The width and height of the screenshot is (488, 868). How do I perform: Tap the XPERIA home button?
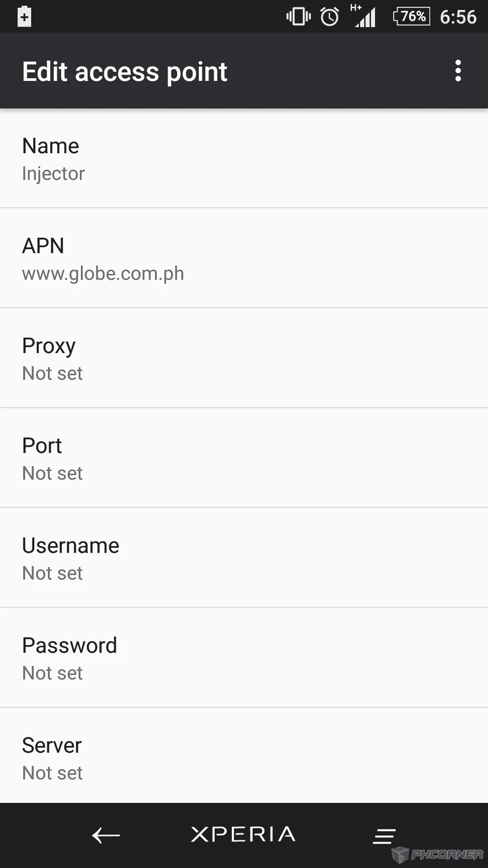(243, 835)
